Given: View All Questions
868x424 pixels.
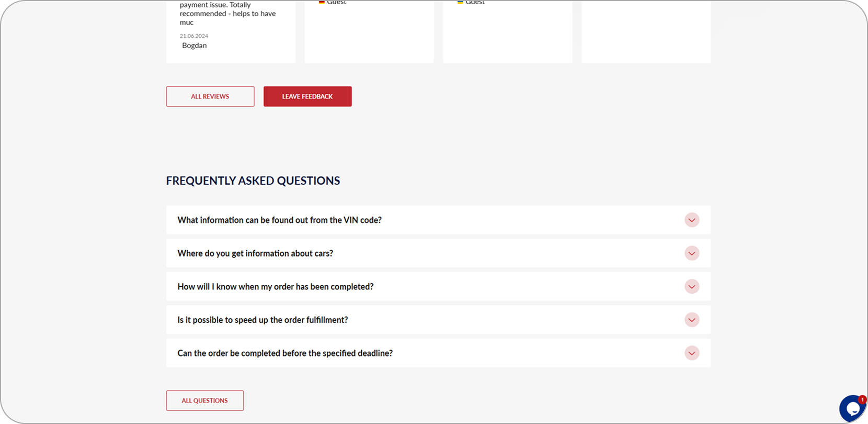Looking at the screenshot, I should coord(205,400).
